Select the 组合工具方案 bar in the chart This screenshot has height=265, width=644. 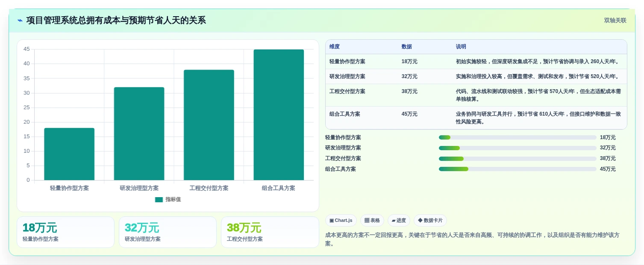(x=279, y=115)
